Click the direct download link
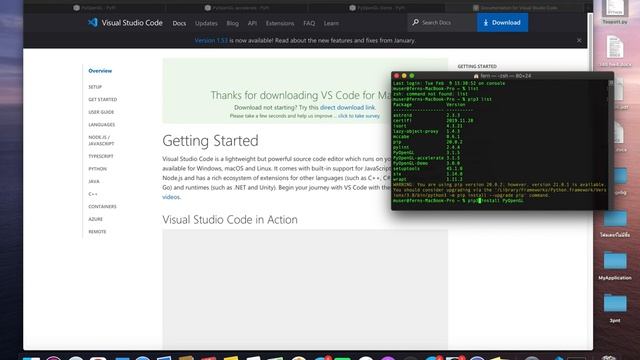The image size is (640, 360). (347, 107)
